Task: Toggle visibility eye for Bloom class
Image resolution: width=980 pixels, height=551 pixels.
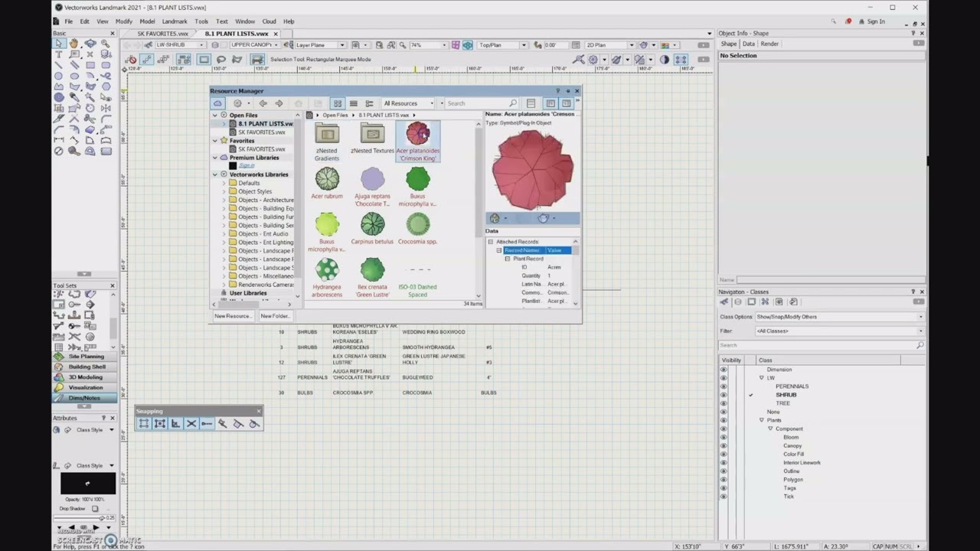Action: pos(724,438)
